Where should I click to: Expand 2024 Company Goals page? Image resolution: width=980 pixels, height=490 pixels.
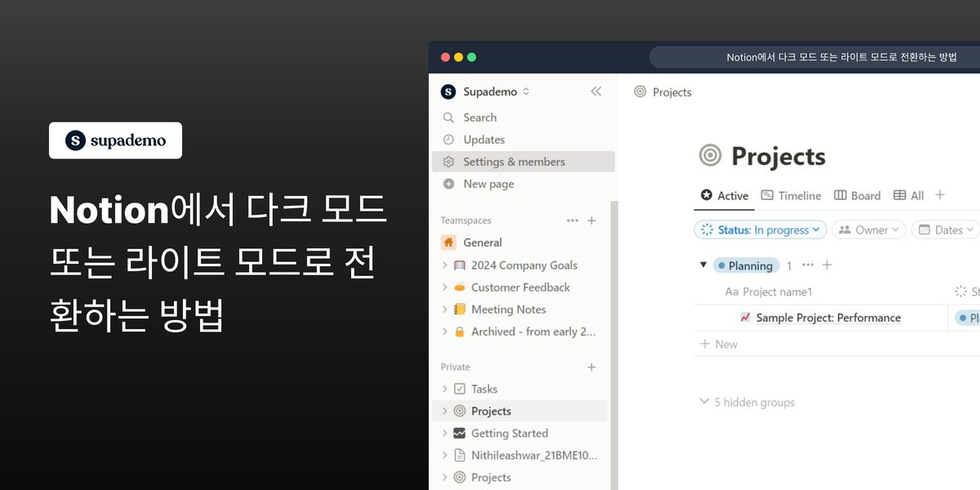445,265
